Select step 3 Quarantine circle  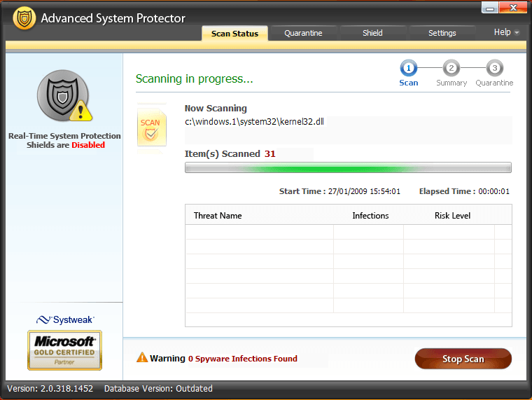[x=495, y=68]
